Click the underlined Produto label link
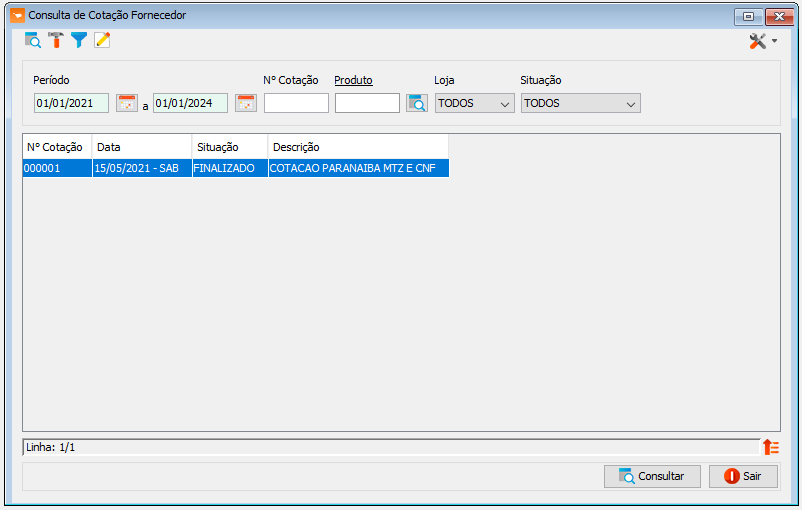Image resolution: width=802 pixels, height=510 pixels. pos(353,80)
